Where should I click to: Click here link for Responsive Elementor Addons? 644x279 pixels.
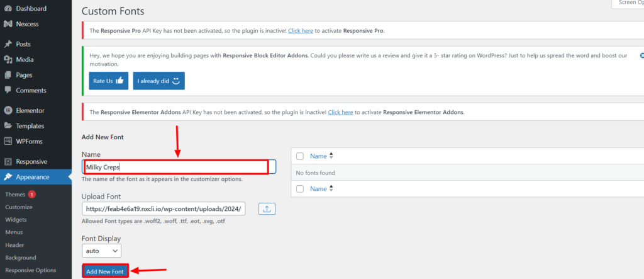(x=340, y=112)
